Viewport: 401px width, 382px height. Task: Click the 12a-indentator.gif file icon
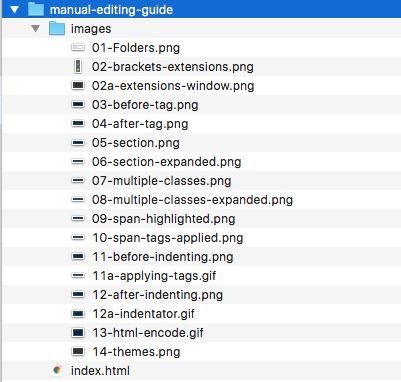[78, 313]
